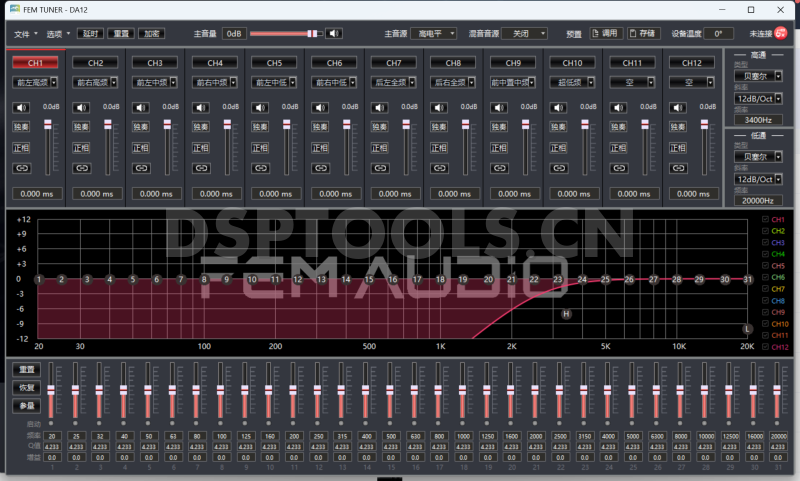Toggle the CH12 curve checkbox
Image resolution: width=800 pixels, height=481 pixels.
(765, 347)
